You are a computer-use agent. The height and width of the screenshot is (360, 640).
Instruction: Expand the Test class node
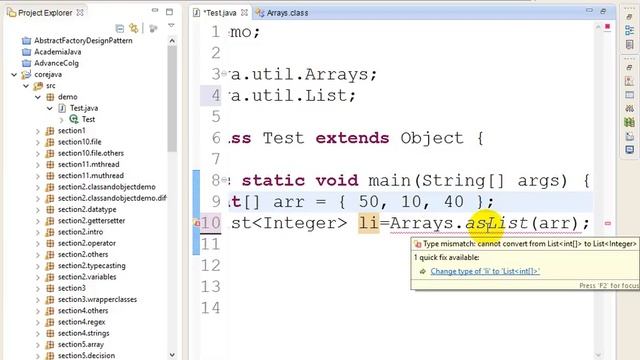coord(62,120)
